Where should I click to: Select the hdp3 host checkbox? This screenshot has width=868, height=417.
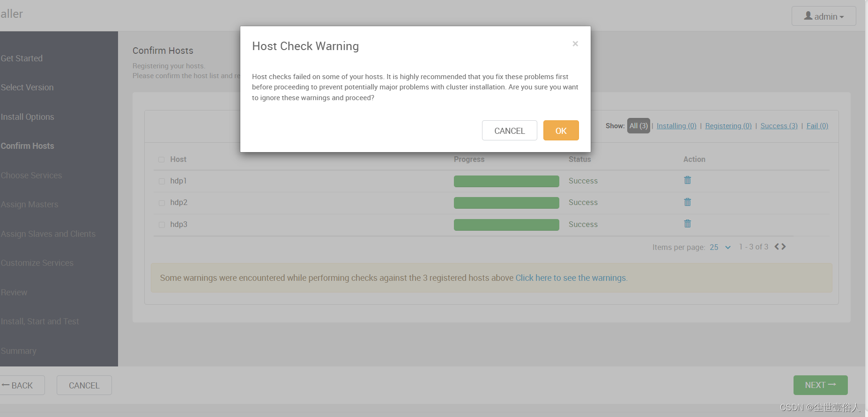(x=162, y=225)
